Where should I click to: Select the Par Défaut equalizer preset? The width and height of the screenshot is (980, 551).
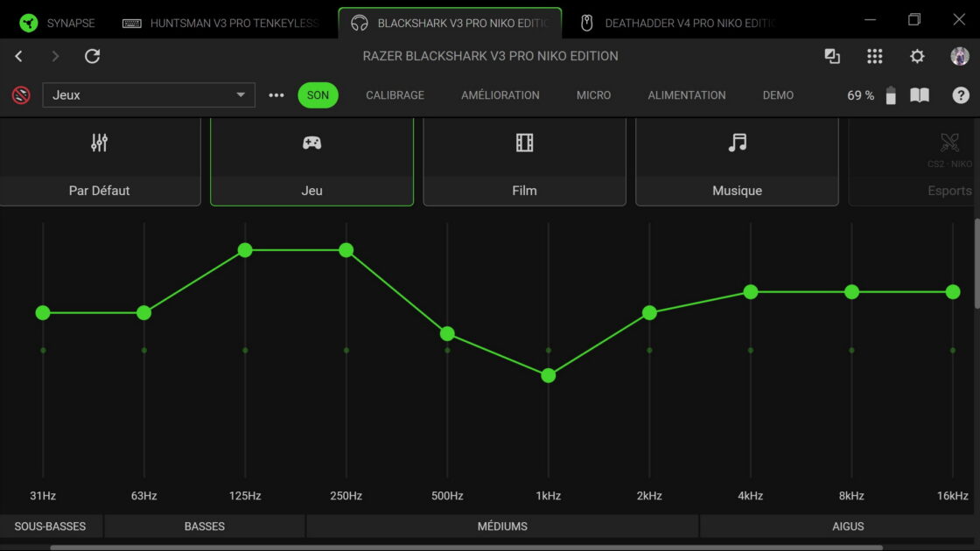point(100,162)
